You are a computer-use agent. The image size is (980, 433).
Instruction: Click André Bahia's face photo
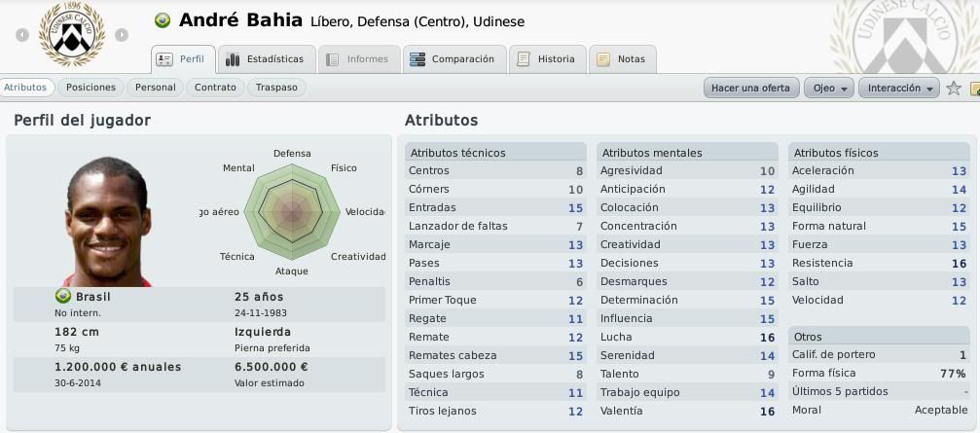(107, 222)
